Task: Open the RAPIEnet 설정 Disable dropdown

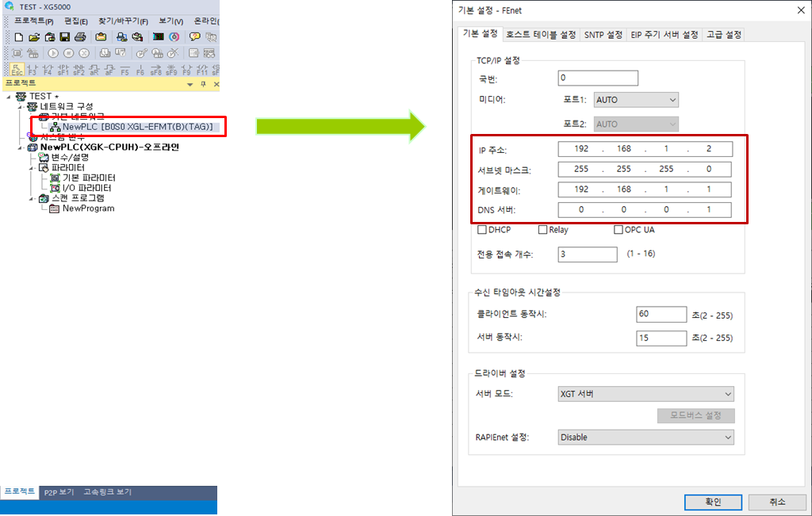Action: (x=645, y=438)
